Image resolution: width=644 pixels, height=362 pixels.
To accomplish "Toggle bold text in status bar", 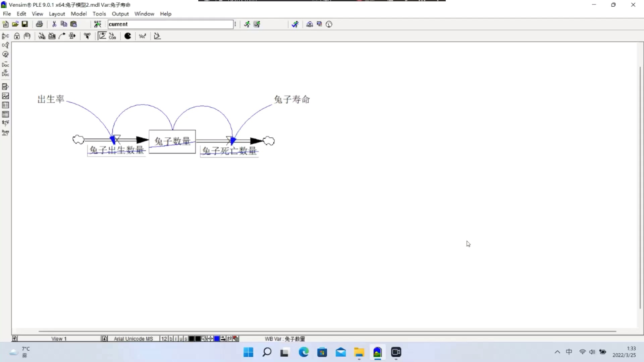I will 171,339.
